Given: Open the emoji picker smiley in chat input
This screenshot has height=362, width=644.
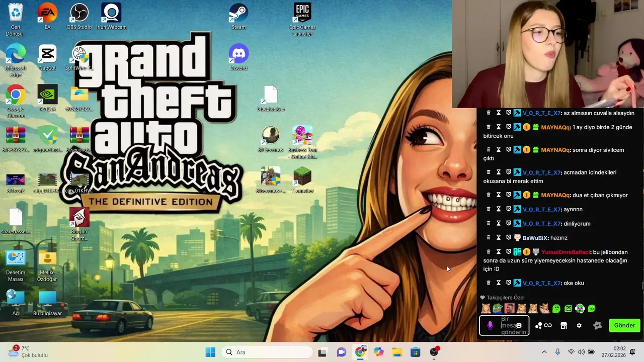Looking at the screenshot, I should click(x=519, y=325).
